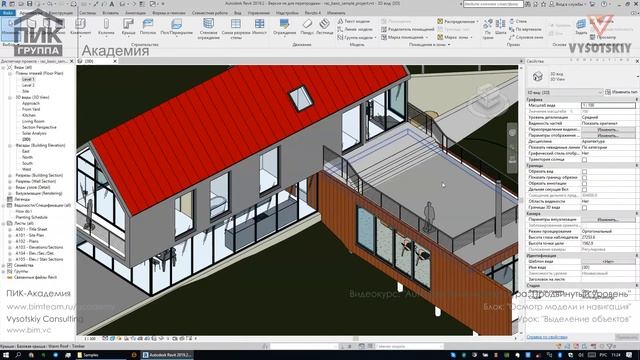Viewport: 640px width, 360px height.
Task: Click the Текст модели tool
Action: [353, 21]
